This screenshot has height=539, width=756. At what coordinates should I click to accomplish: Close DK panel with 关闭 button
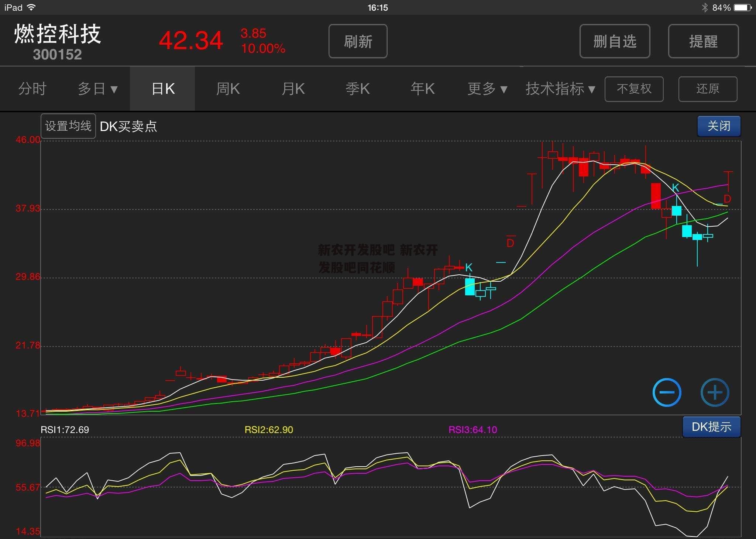tap(719, 126)
